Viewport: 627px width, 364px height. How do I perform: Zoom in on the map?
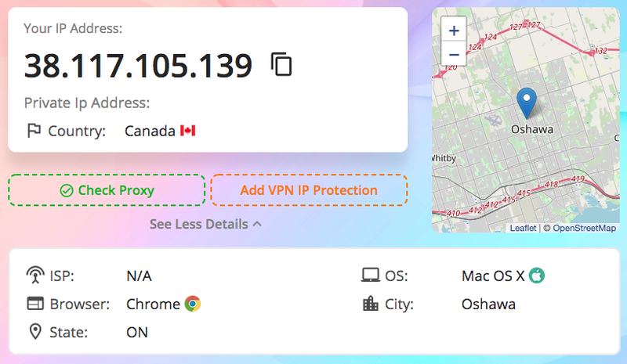pyautogui.click(x=454, y=31)
